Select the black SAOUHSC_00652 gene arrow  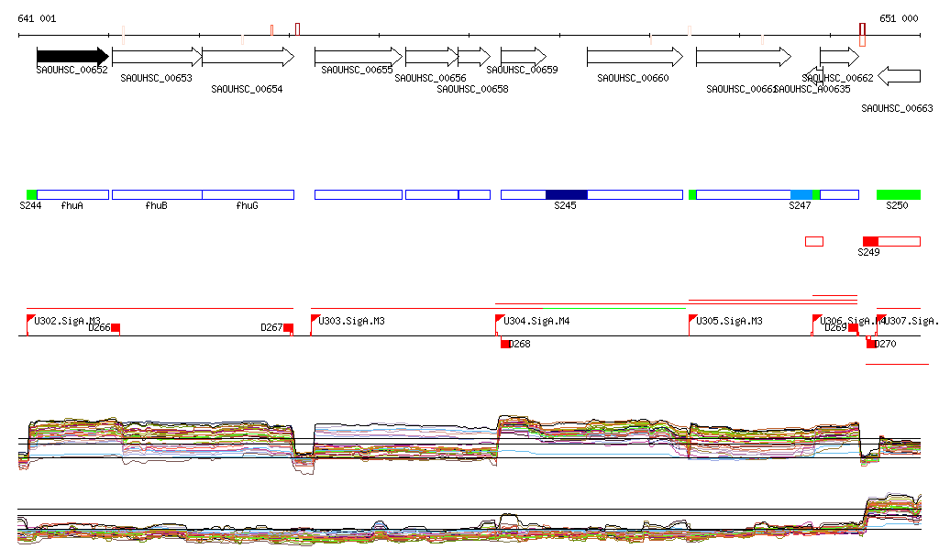[72, 57]
